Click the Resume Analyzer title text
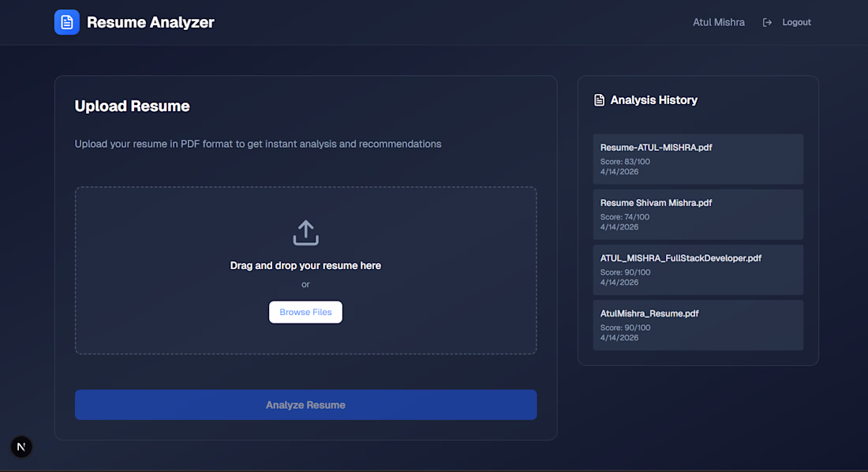This screenshot has height=472, width=868. (151, 22)
